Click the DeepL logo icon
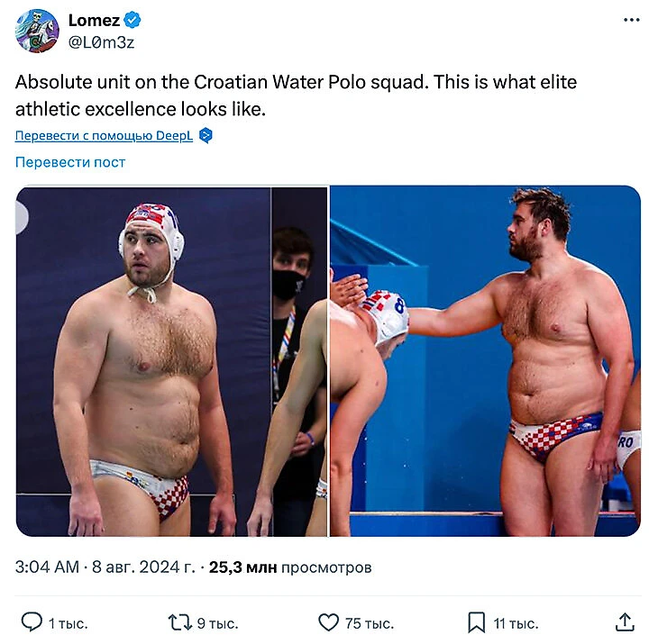This screenshot has height=644, width=658. tap(206, 136)
